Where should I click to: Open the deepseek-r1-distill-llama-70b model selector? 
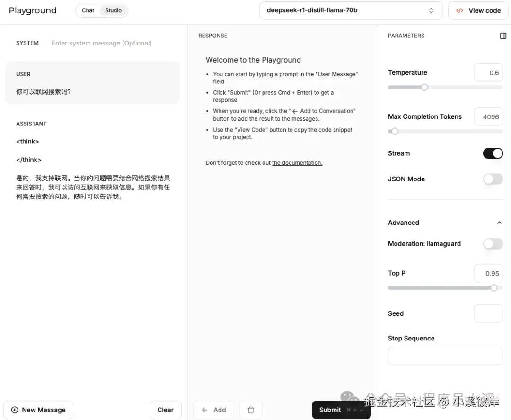[351, 10]
